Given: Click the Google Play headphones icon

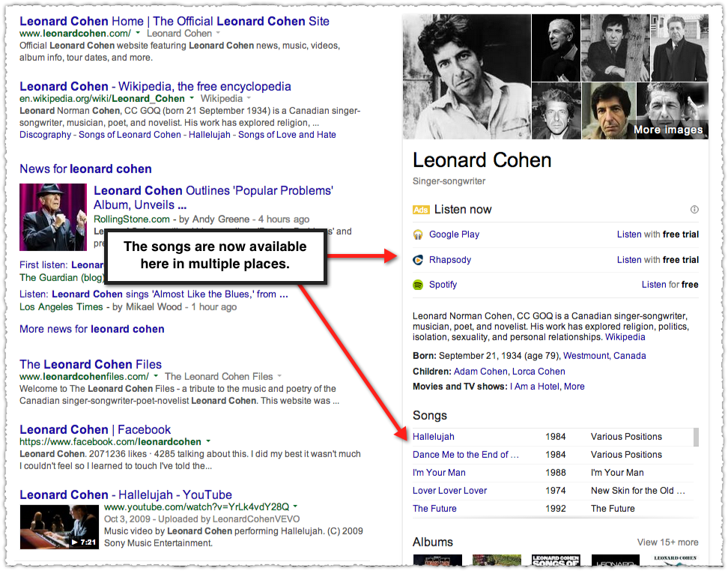Looking at the screenshot, I should (x=418, y=235).
